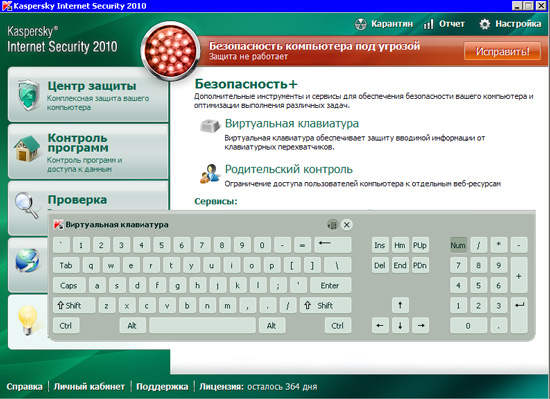Click the equals key in number row
550x399 pixels.
click(302, 245)
